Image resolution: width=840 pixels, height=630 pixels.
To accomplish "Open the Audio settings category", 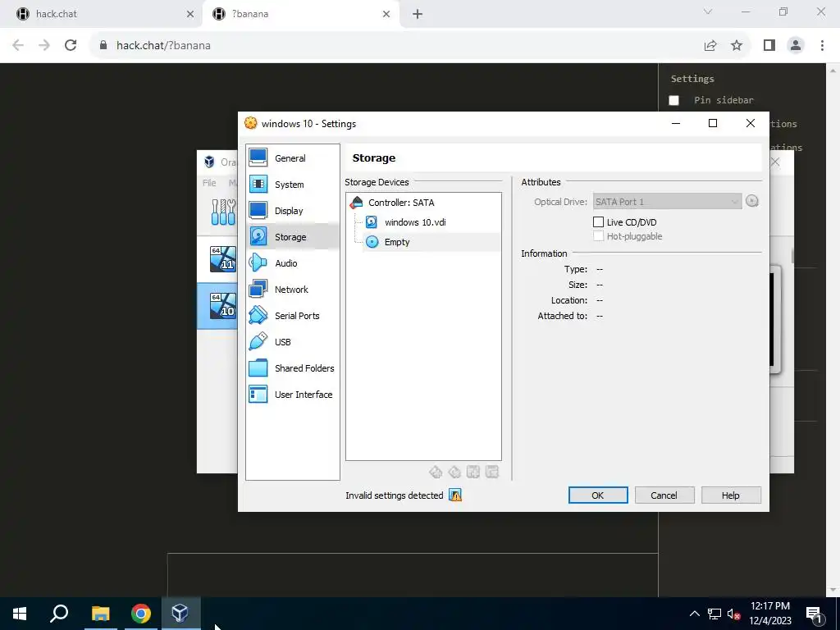I will click(293, 263).
